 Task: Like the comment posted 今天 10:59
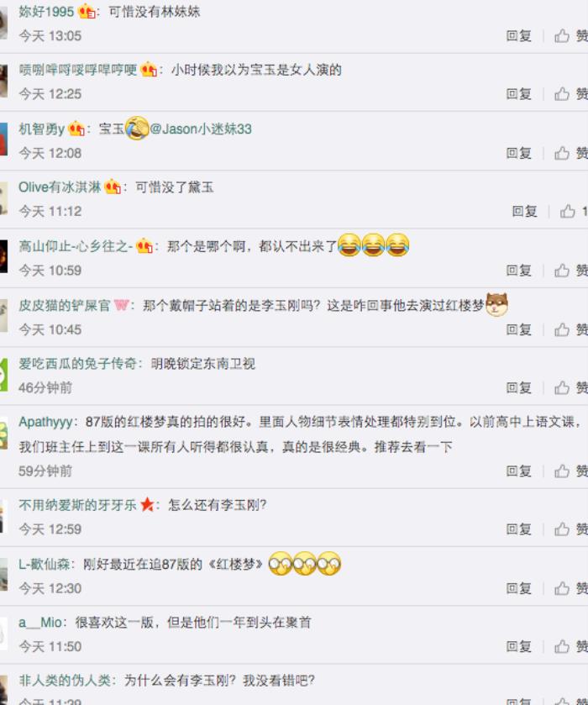(x=571, y=271)
